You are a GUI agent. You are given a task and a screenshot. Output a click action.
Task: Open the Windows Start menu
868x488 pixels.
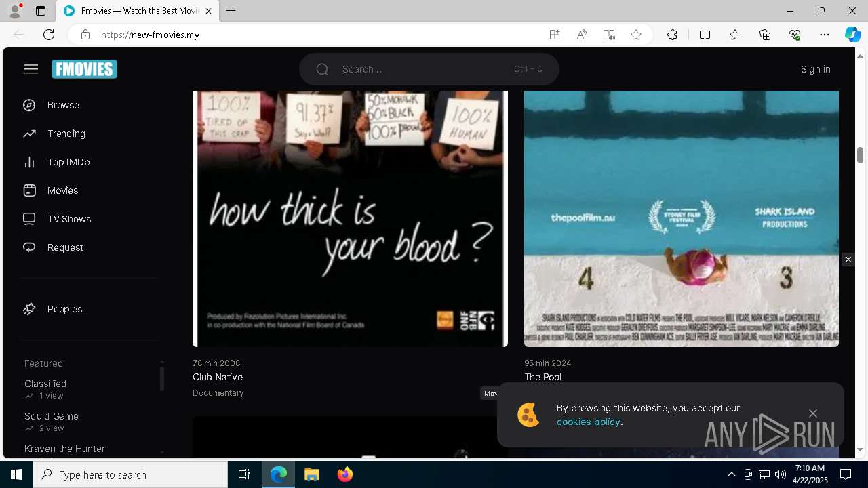tap(16, 474)
